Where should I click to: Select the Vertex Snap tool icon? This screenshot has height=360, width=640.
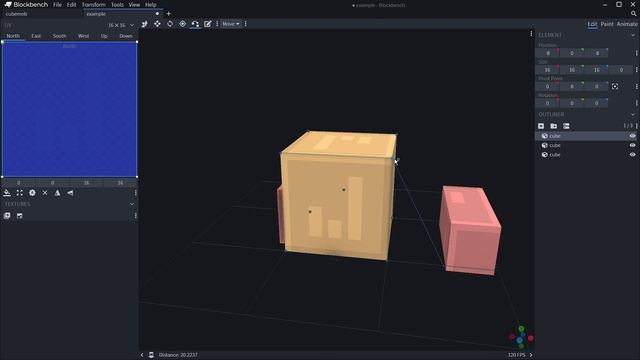(195, 24)
